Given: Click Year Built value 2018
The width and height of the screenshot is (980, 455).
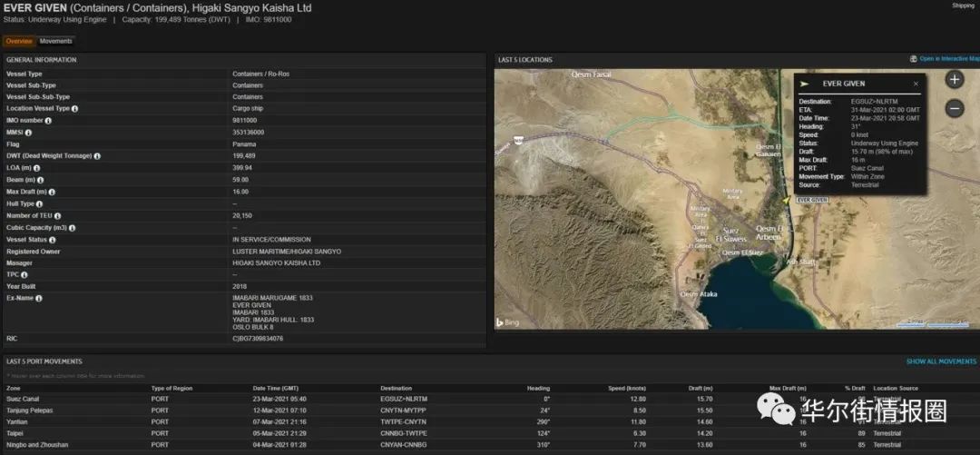Looking at the screenshot, I should pos(240,287).
